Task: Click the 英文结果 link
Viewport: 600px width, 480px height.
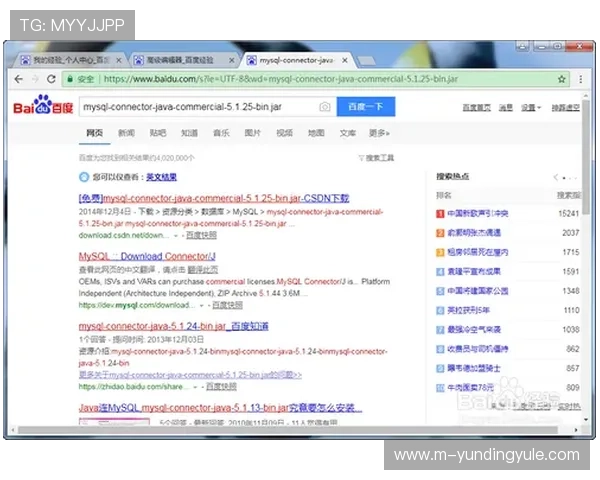Action: coord(161,177)
